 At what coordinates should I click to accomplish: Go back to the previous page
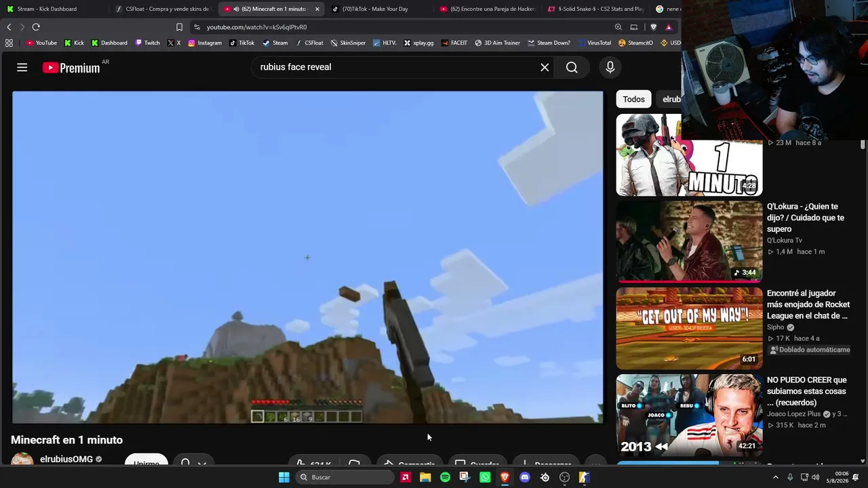click(x=9, y=27)
